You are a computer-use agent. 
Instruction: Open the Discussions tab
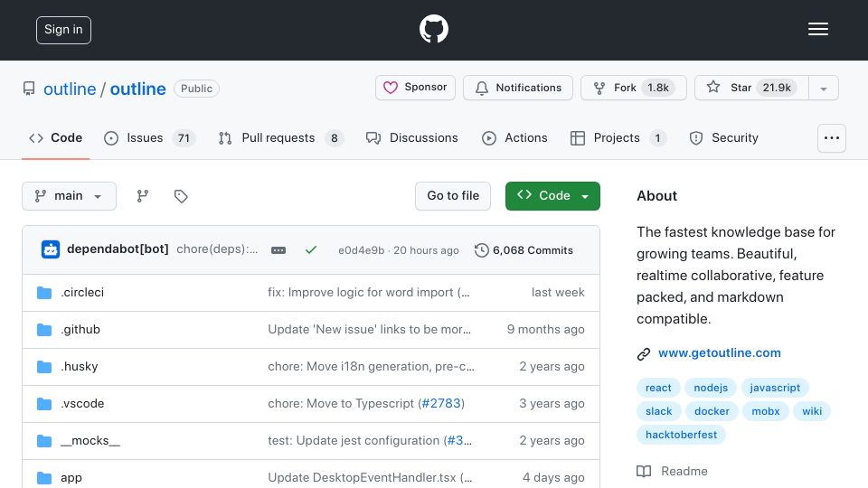(412, 137)
